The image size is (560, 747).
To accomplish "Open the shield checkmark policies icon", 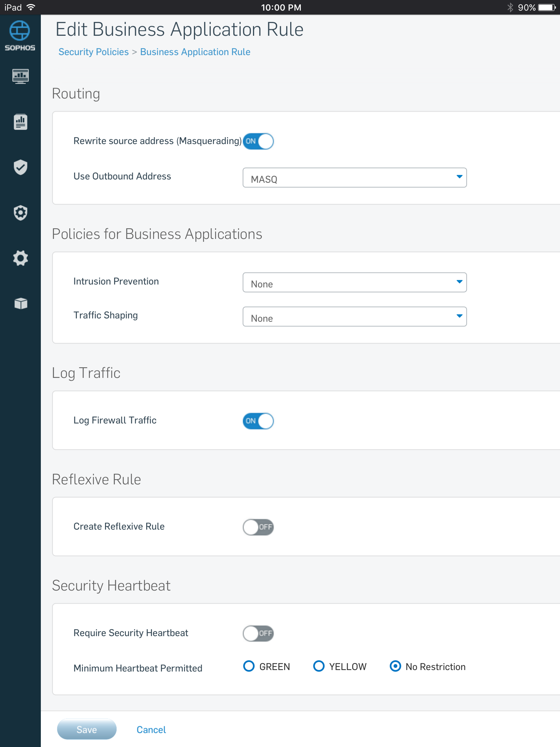I will point(20,167).
